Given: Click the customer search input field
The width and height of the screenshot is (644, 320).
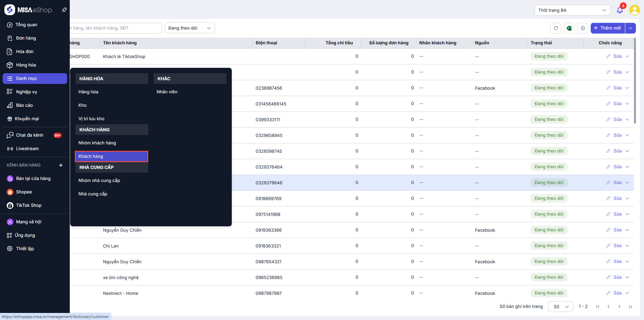Looking at the screenshot, I should [114, 28].
